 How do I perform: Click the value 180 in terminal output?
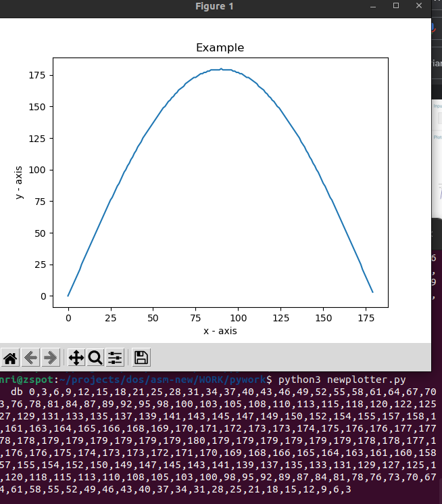pyautogui.click(x=195, y=440)
